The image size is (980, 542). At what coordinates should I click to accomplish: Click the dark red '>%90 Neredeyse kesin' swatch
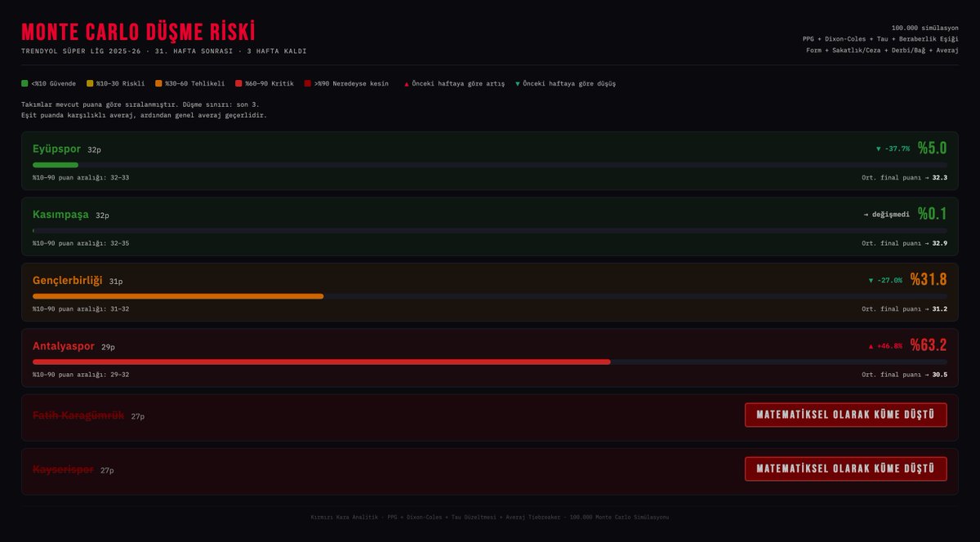(x=308, y=83)
